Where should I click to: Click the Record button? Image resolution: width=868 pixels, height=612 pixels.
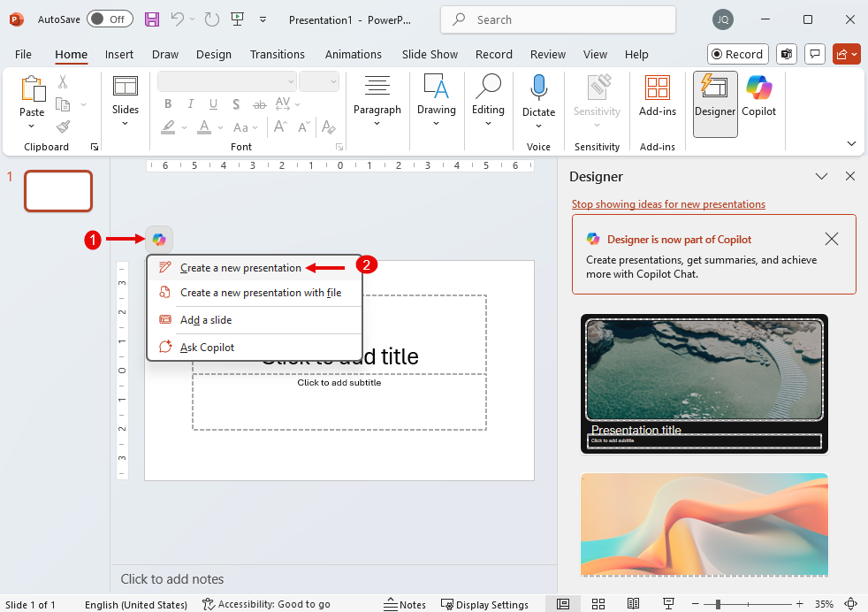point(738,54)
